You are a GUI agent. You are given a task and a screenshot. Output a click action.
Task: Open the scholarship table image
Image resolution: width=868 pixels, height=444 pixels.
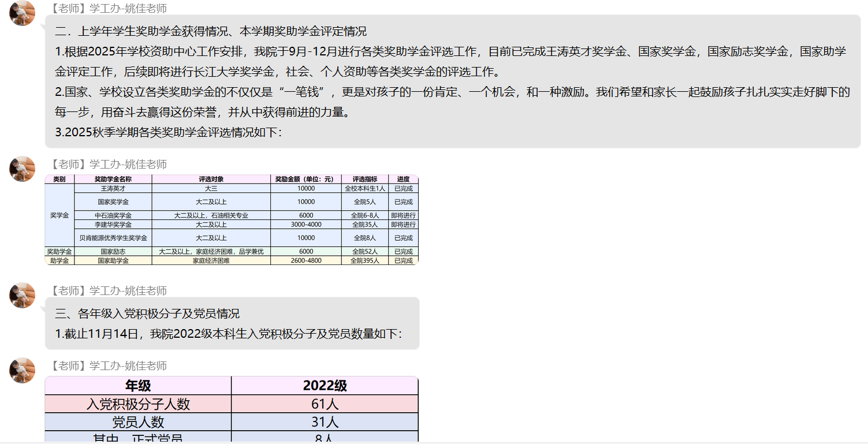pos(231,219)
